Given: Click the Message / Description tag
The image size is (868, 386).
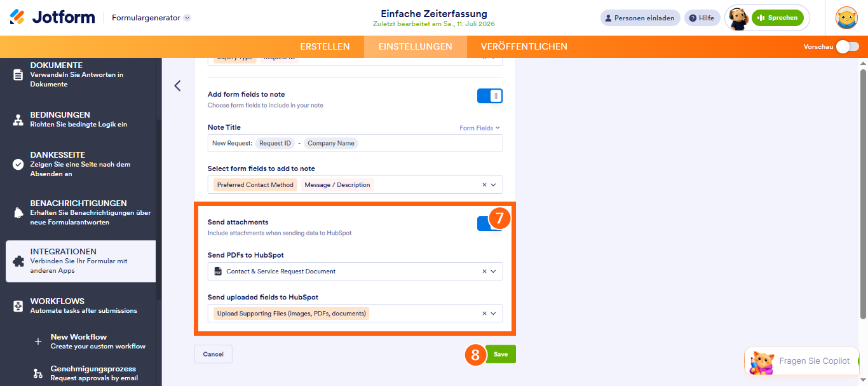Looking at the screenshot, I should (337, 185).
